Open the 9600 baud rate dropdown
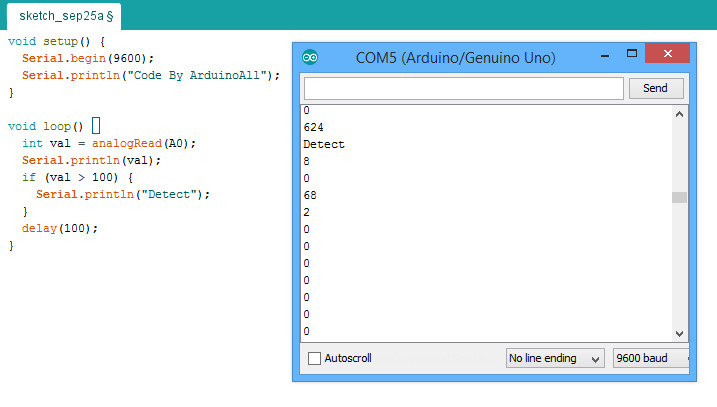Image resolution: width=717 pixels, height=407 pixels. [651, 358]
